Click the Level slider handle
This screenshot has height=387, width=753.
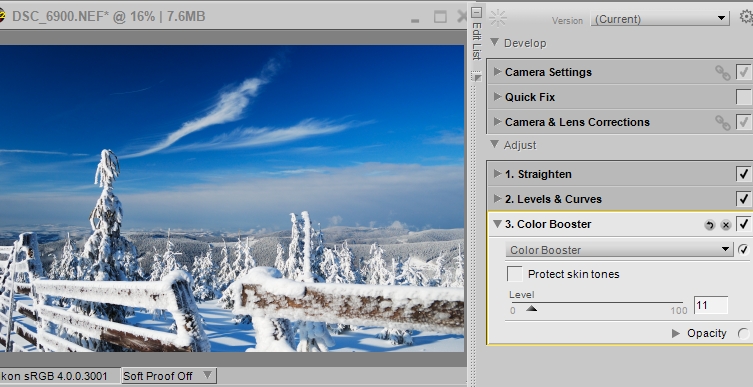[531, 308]
